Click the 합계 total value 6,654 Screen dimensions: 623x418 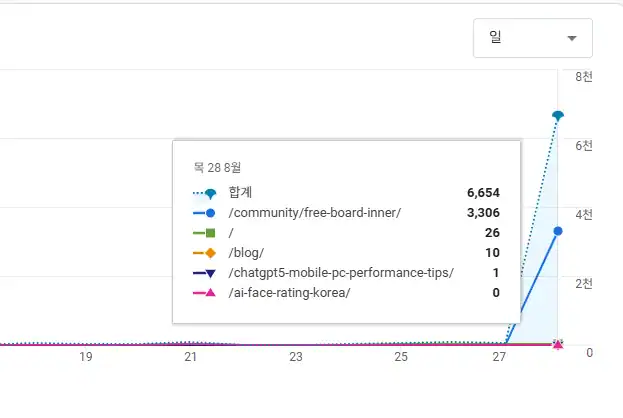pyautogui.click(x=483, y=193)
